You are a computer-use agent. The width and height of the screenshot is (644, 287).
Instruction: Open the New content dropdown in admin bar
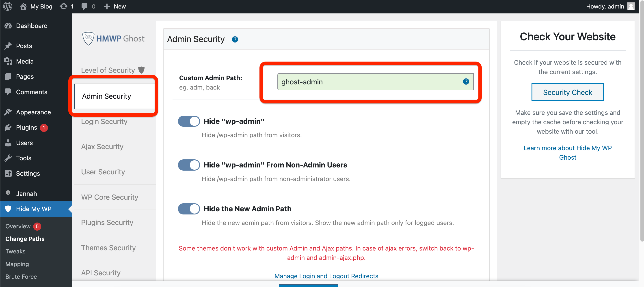click(x=115, y=6)
